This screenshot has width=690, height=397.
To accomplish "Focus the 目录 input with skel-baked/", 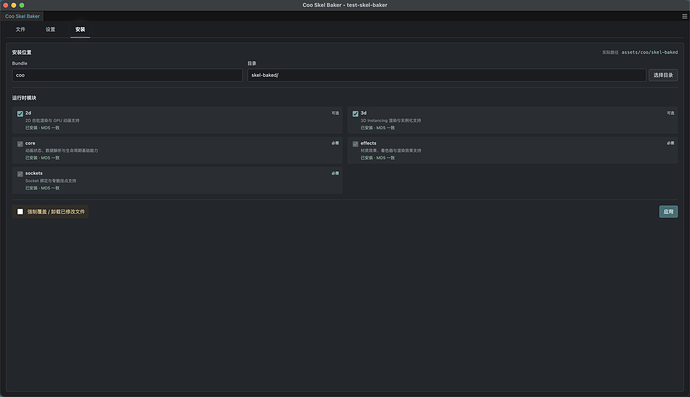I will [447, 75].
